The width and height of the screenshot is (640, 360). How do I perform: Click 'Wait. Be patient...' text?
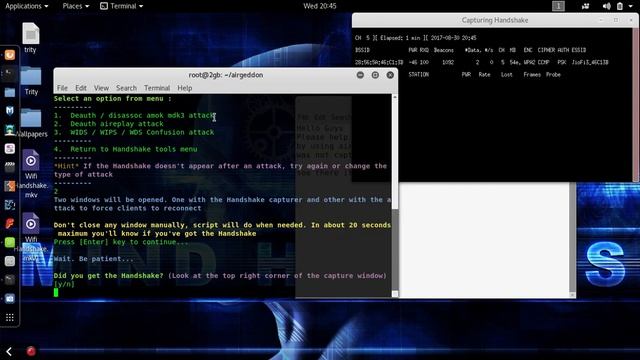coord(93,259)
